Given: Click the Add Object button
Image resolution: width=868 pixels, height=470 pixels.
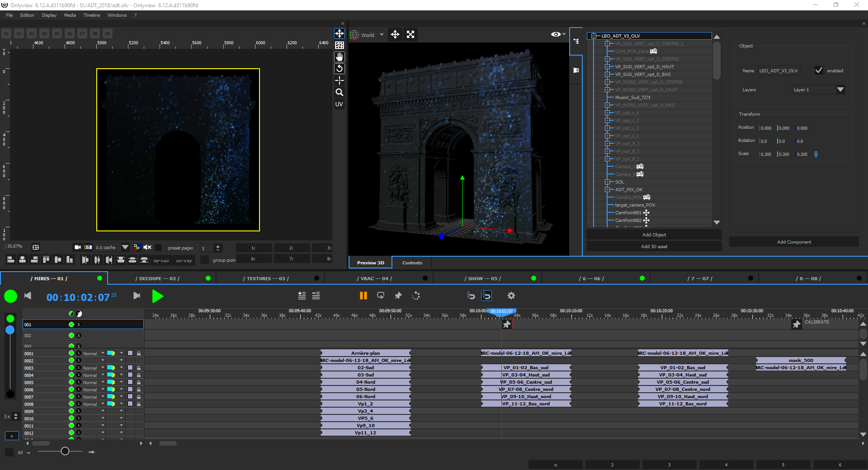Looking at the screenshot, I should tap(654, 235).
